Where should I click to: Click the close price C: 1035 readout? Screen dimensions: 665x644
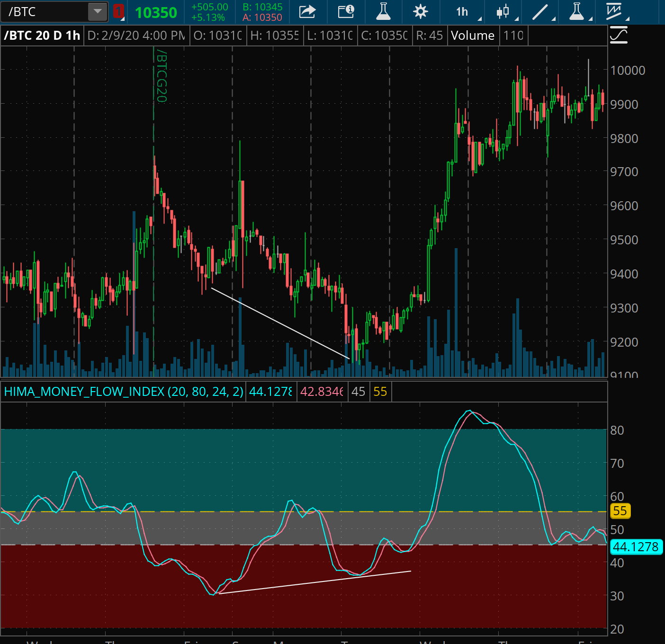click(x=384, y=36)
